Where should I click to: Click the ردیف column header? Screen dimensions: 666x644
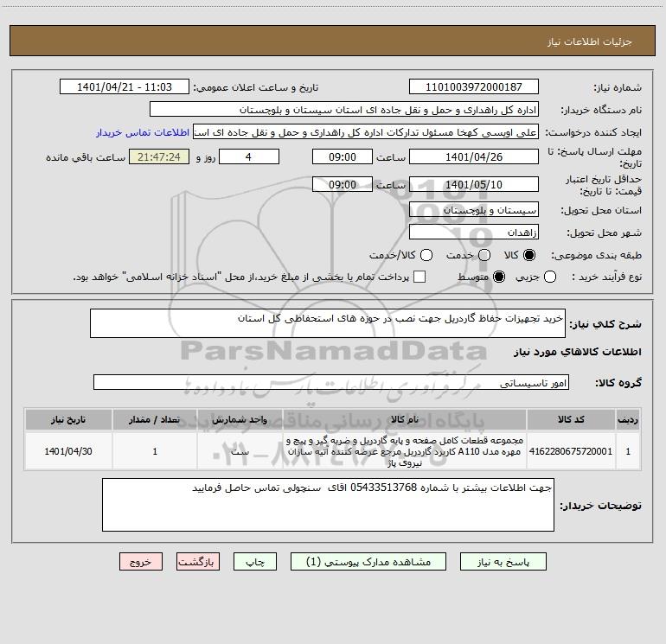point(628,419)
